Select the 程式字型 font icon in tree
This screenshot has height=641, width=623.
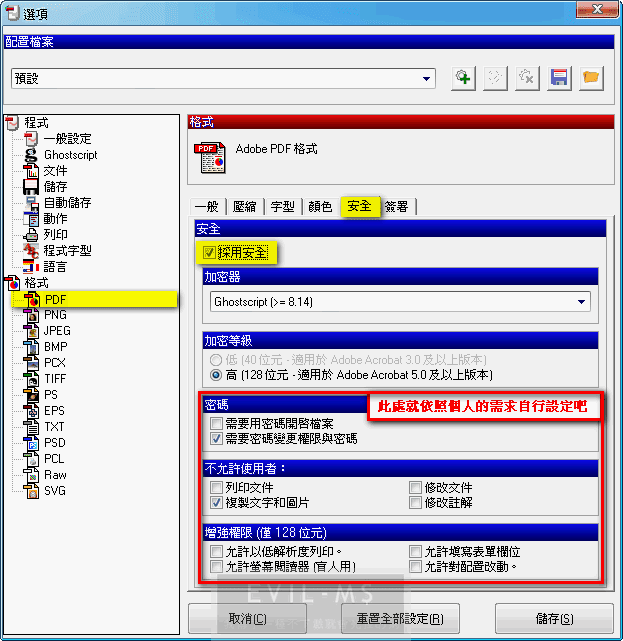pos(31,251)
